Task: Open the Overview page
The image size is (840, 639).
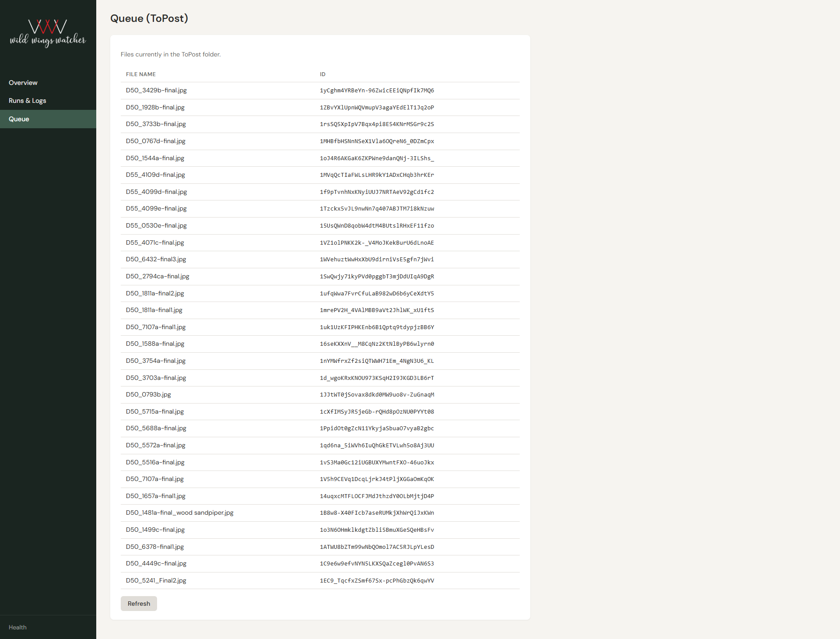Action: coord(23,83)
